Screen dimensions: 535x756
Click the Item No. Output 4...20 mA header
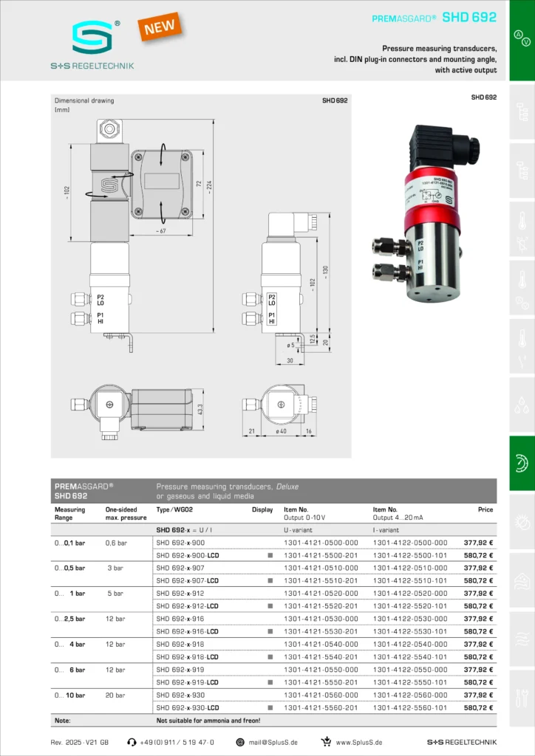[x=398, y=514]
